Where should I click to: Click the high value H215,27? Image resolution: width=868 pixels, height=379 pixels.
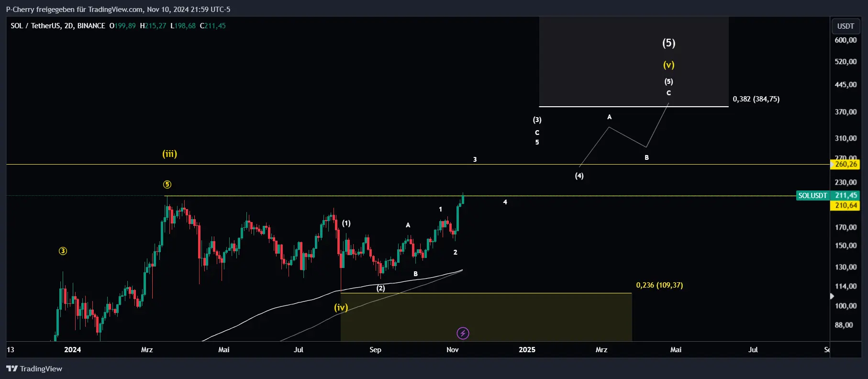pyautogui.click(x=153, y=26)
